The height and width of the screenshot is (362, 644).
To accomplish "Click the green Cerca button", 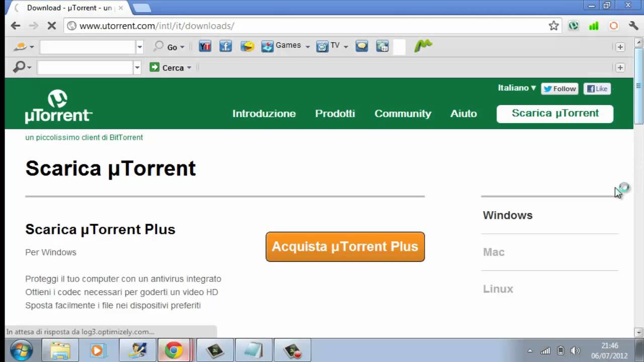I will pos(167,67).
